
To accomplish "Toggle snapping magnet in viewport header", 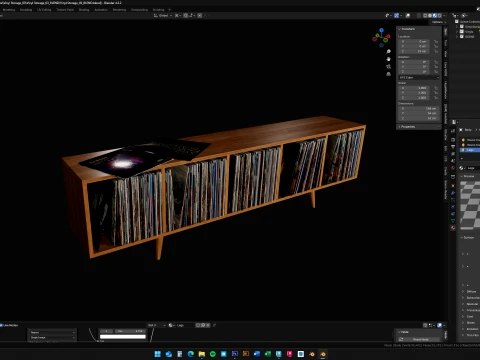I will point(185,15).
